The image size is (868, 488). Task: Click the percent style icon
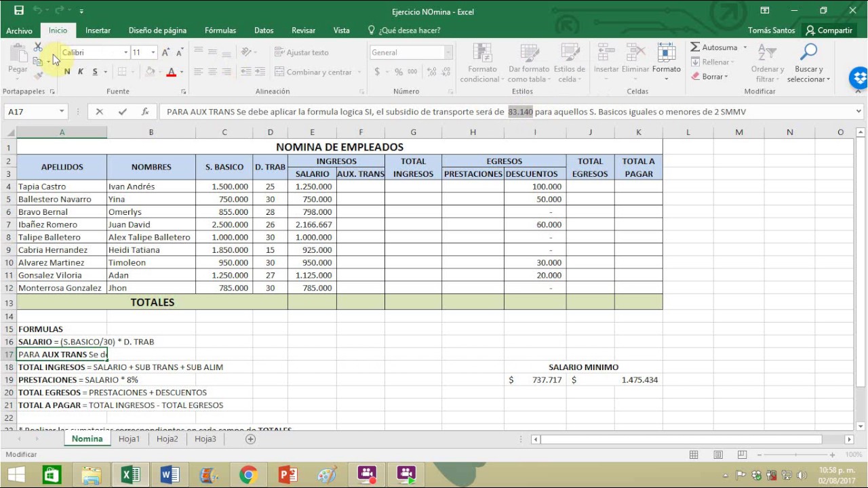coord(399,72)
